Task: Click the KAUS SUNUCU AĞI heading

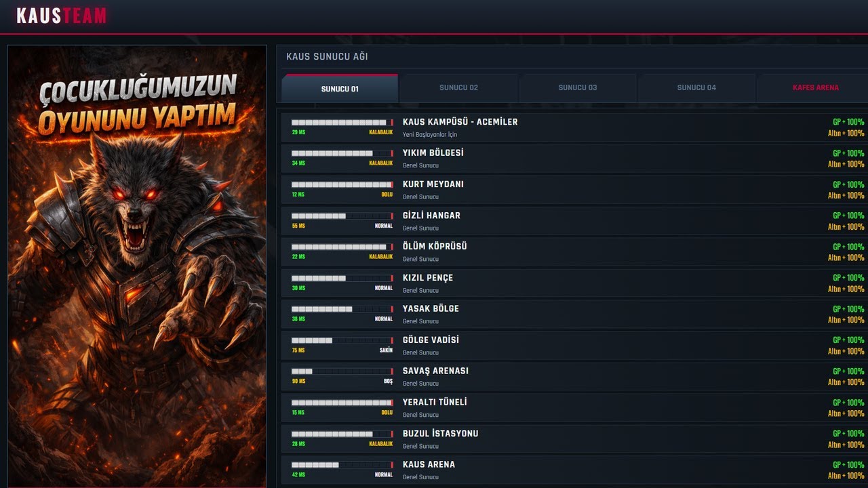Action: pyautogui.click(x=327, y=57)
